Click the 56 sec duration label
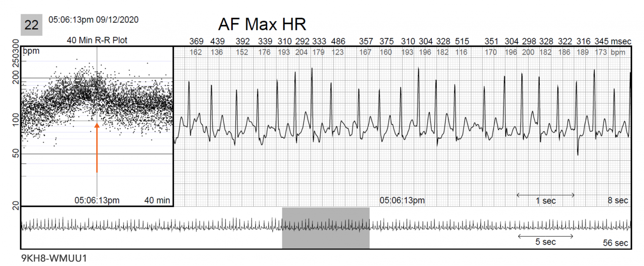 pos(615,243)
